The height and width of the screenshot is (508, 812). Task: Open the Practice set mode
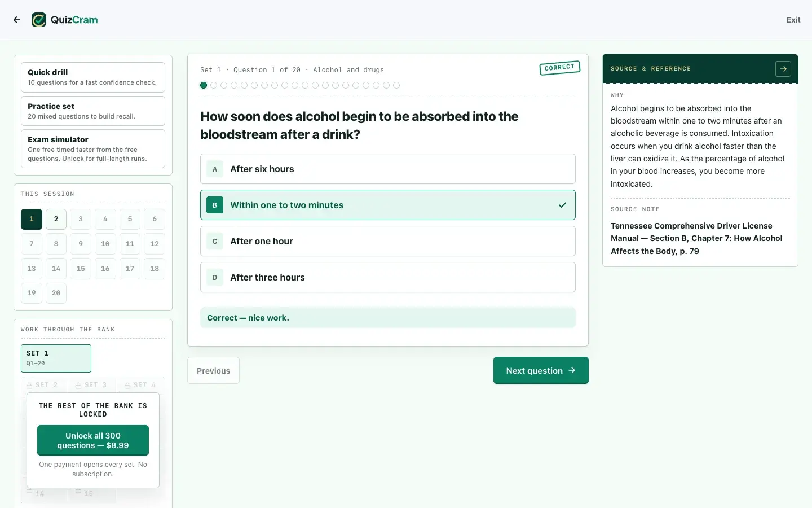93,111
